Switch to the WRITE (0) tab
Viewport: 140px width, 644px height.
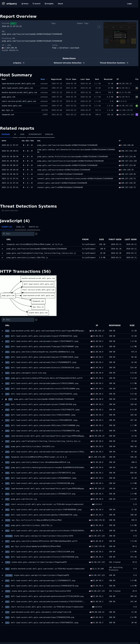34,227
